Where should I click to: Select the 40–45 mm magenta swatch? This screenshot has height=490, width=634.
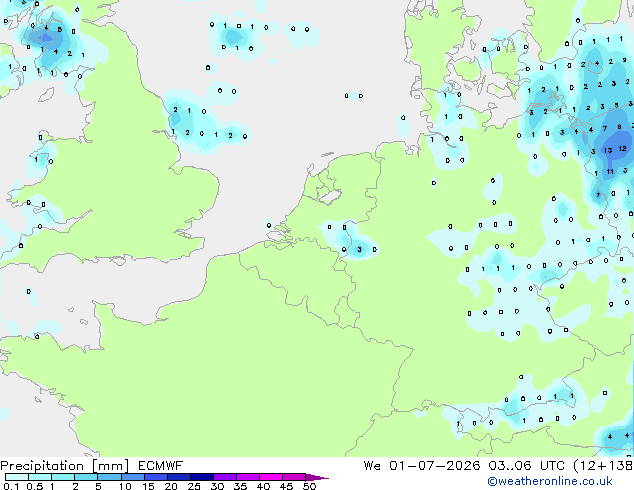tap(271, 477)
